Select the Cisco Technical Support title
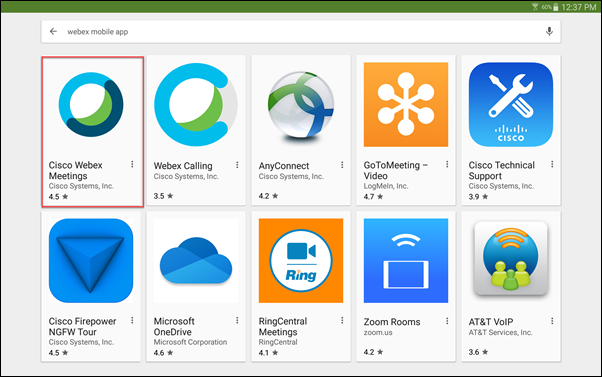This screenshot has width=602, height=377. [x=501, y=170]
